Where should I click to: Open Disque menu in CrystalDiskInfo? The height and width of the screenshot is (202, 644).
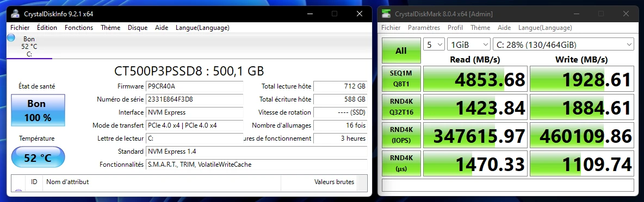[x=138, y=28]
